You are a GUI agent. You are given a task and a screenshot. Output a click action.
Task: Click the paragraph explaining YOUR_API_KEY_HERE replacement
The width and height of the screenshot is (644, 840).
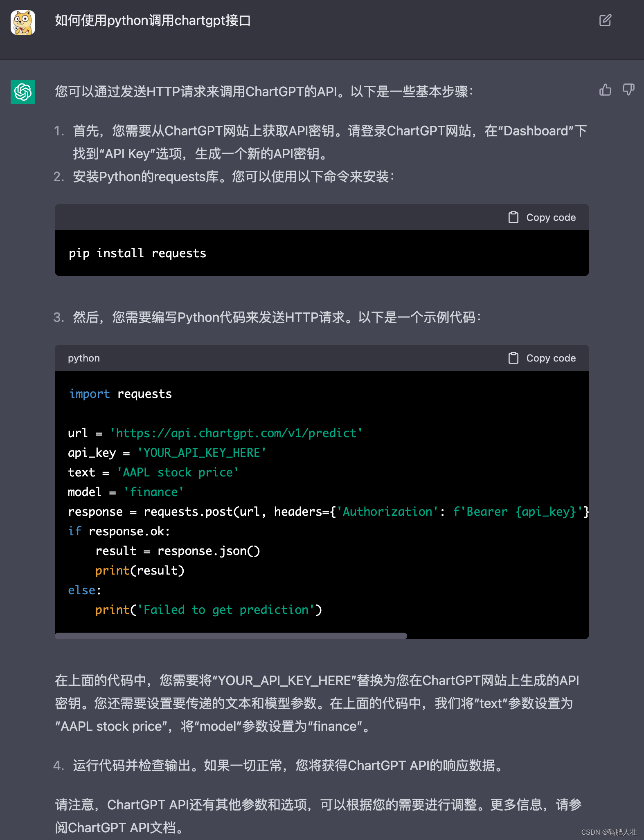click(x=317, y=703)
